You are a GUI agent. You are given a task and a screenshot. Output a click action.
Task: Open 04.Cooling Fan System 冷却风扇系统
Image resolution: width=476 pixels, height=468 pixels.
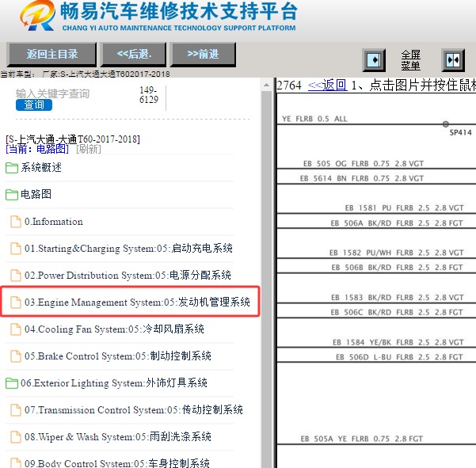coord(114,329)
